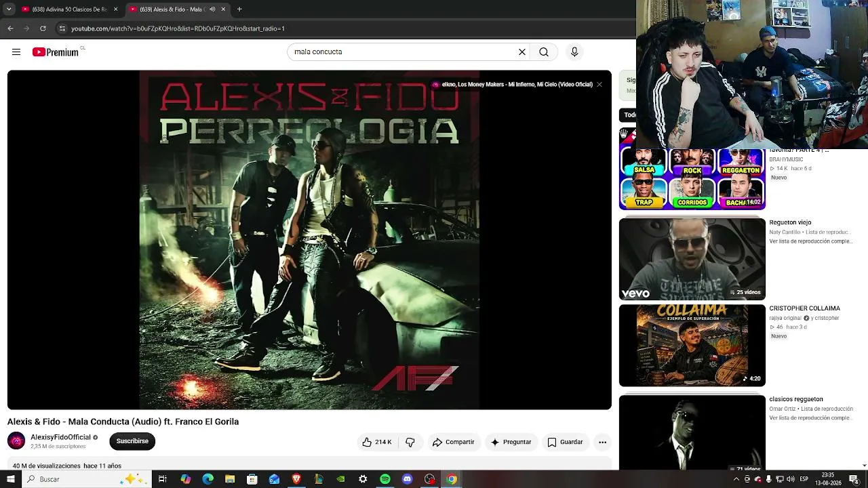The height and width of the screenshot is (488, 868).
Task: Go back with the browser back arrow
Action: click(10, 28)
